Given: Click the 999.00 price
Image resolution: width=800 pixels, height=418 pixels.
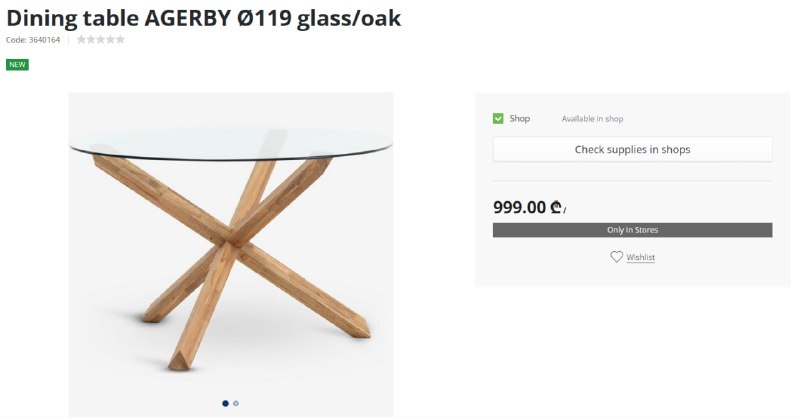Looking at the screenshot, I should pyautogui.click(x=519, y=208).
